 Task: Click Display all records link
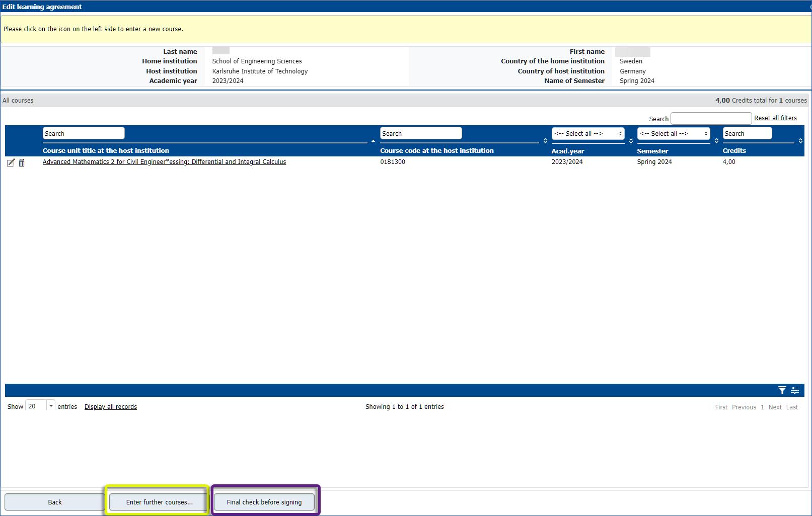tap(111, 407)
